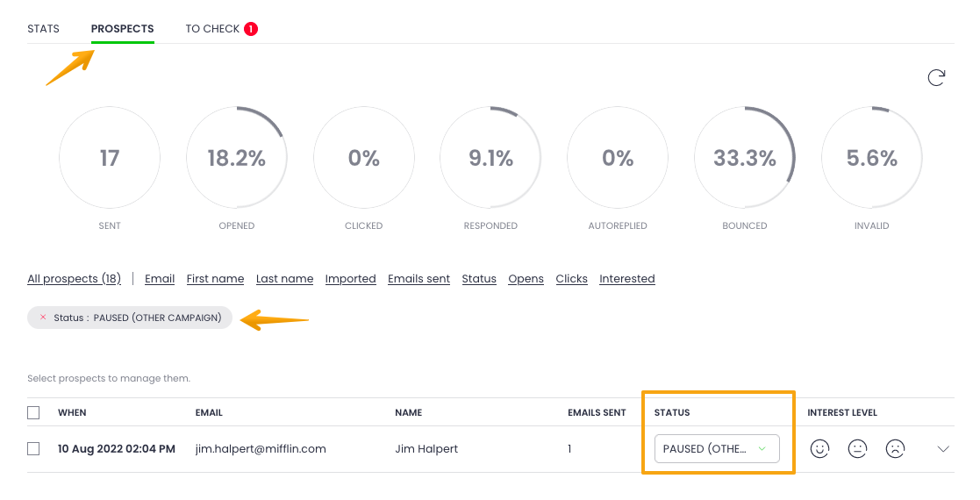
Task: Switch to the Stats tab
Action: [43, 29]
